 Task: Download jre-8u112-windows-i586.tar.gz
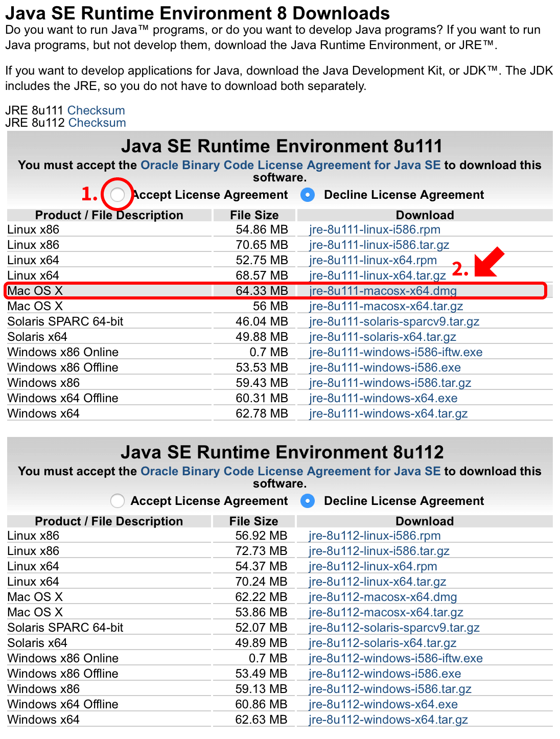click(x=390, y=689)
